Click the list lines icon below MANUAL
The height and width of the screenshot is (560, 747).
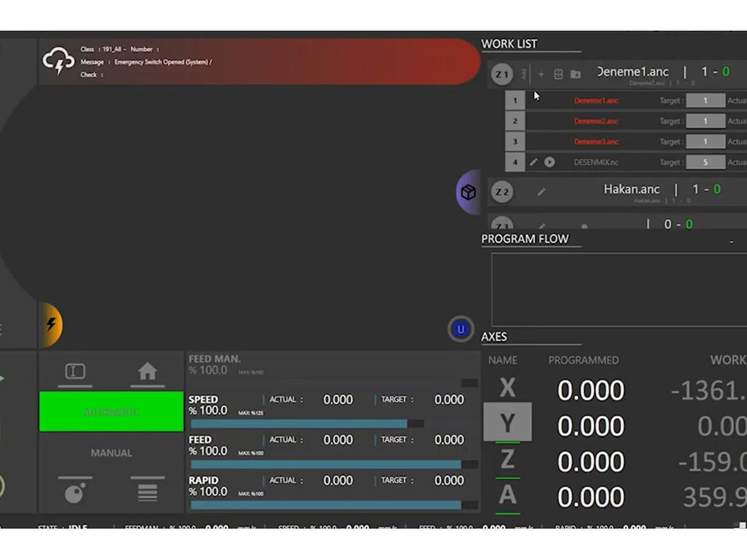coord(147,493)
